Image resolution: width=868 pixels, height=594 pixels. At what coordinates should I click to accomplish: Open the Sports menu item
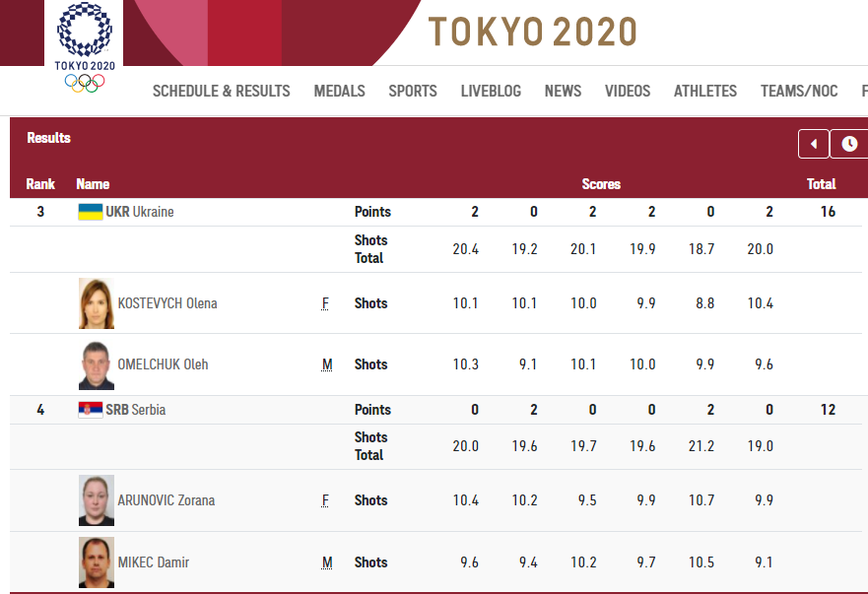412,91
